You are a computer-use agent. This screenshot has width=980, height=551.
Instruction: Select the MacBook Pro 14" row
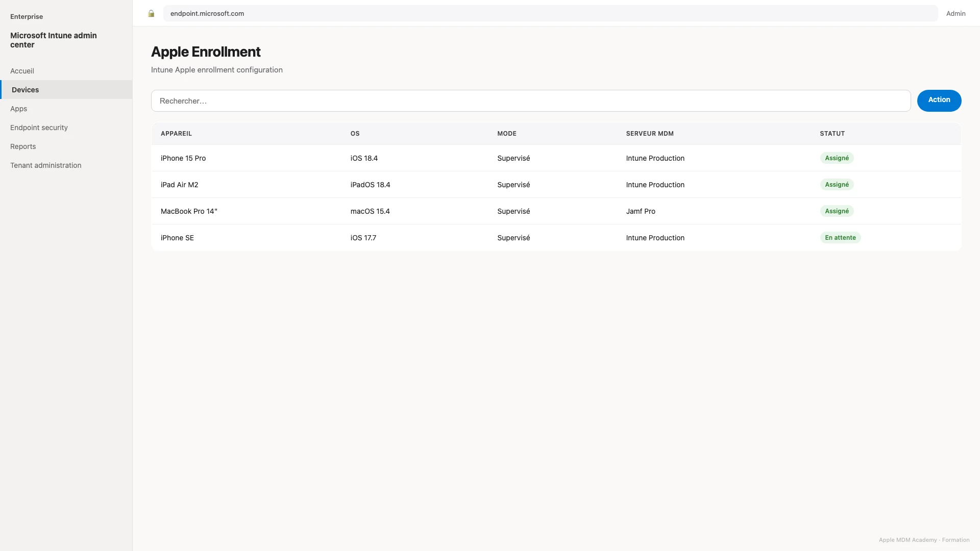[x=556, y=211]
